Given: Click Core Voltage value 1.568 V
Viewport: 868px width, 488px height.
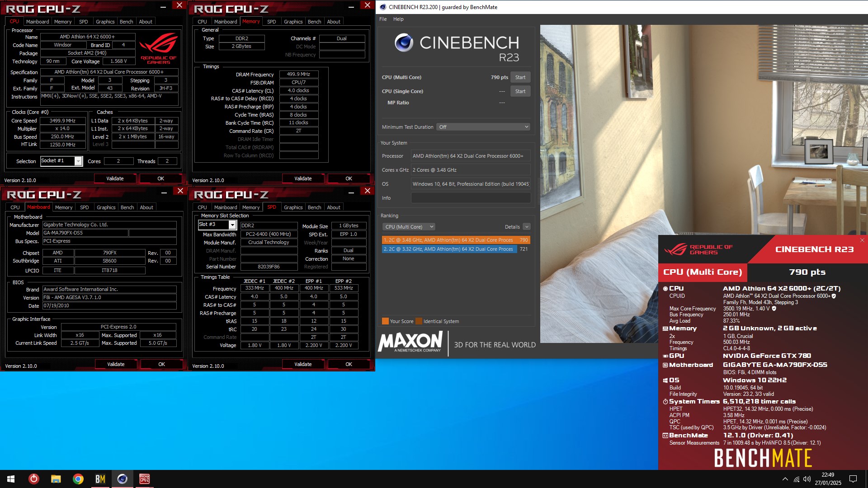Looking at the screenshot, I should (118, 61).
